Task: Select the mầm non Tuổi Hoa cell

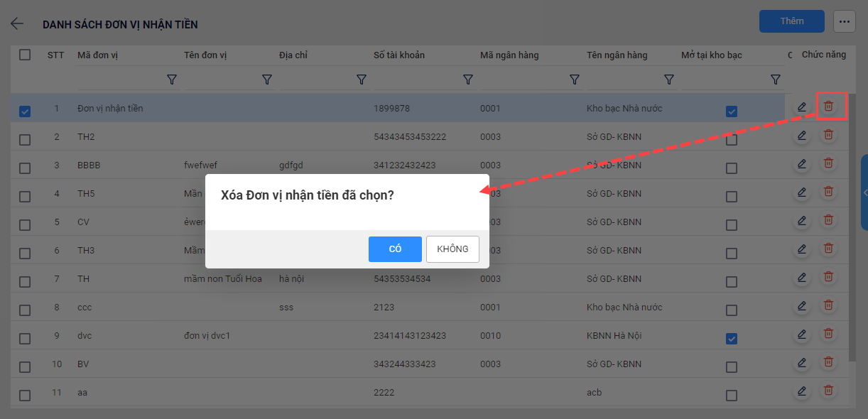Action: [x=223, y=278]
